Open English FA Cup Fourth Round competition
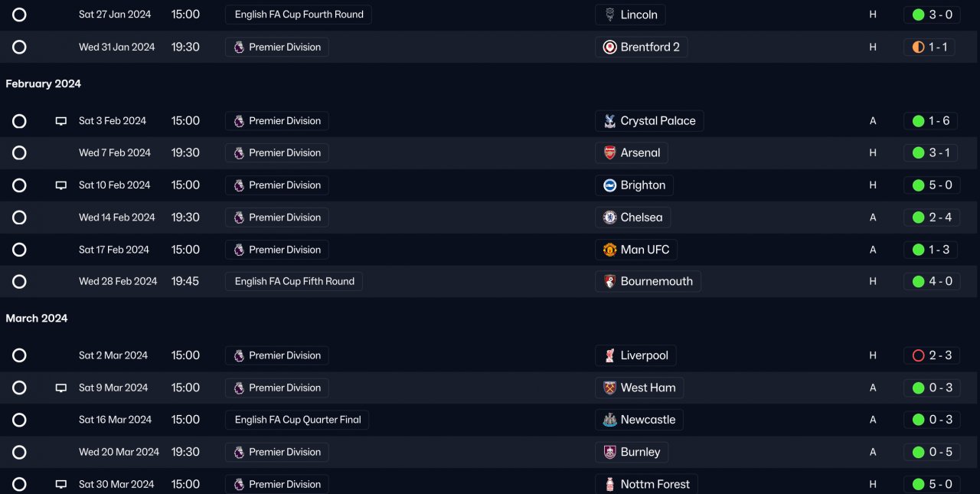This screenshot has height=494, width=980. (x=299, y=15)
